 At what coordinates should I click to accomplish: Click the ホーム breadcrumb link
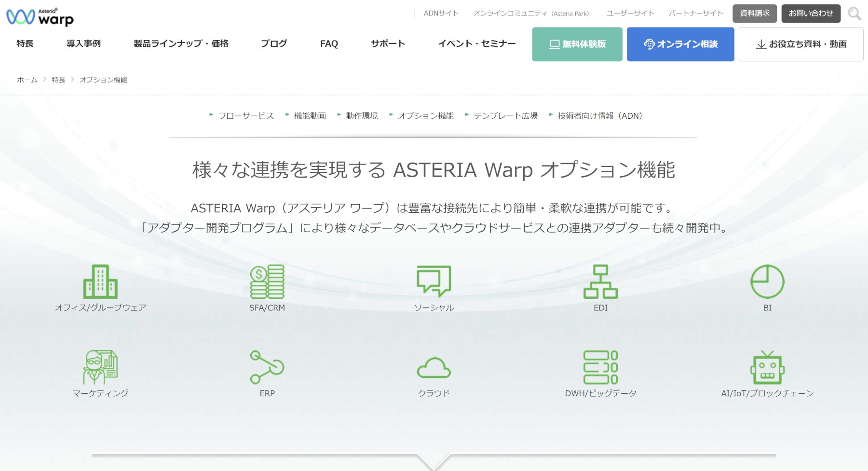[27, 80]
